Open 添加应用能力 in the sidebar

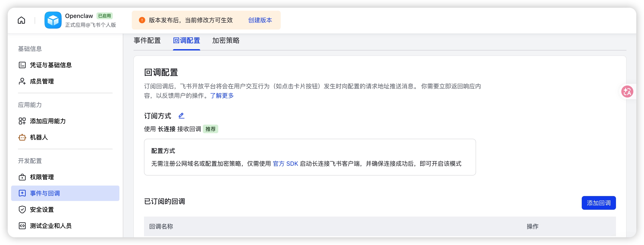tap(47, 121)
